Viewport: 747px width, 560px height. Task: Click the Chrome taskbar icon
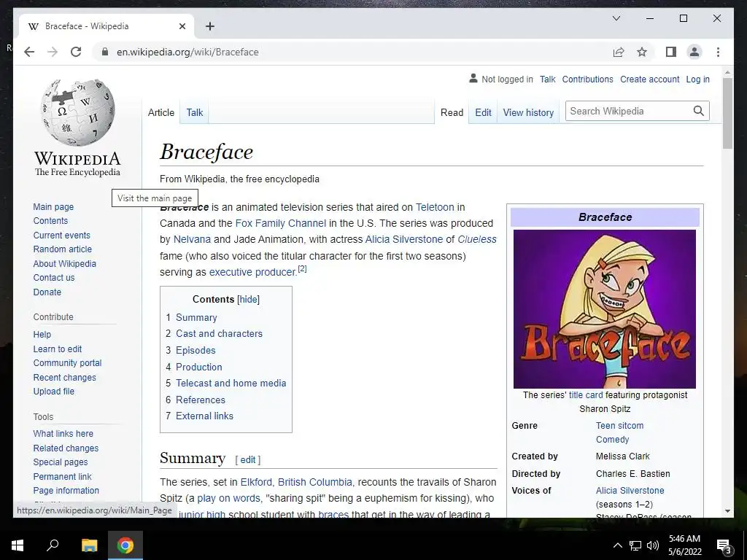(x=125, y=545)
